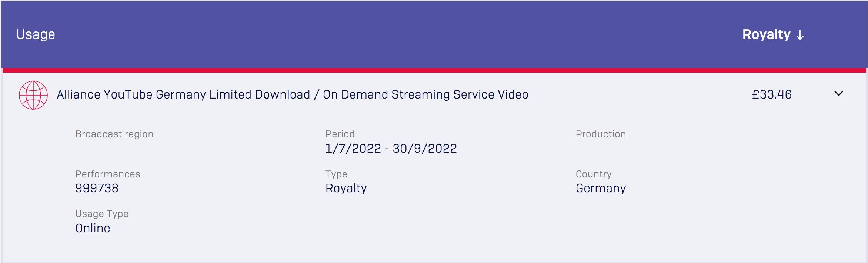Select the Royalty value under Type
Viewport: 868px width, 263px height.
(x=346, y=188)
